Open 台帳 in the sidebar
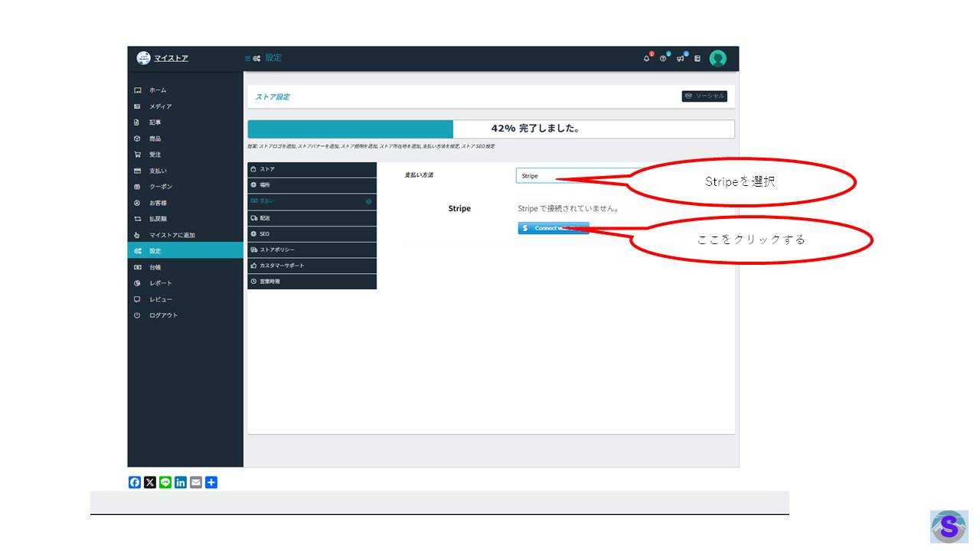The image size is (980, 551). 185,267
